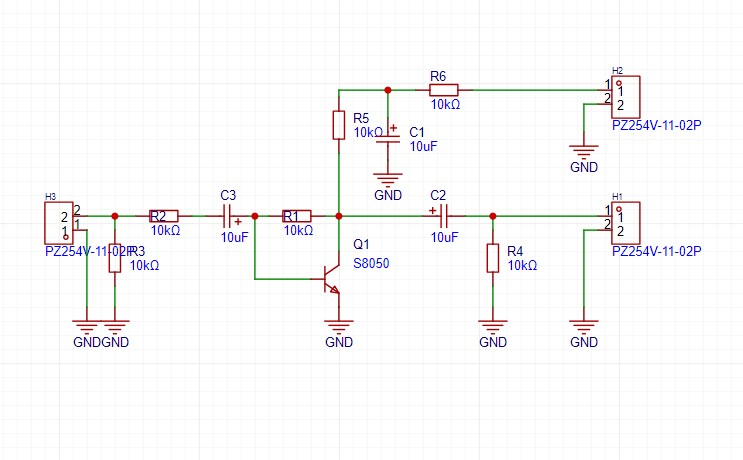Click the ground symbol beneath resistor R4
Image resolution: width=743 pixels, height=460 pixels.
point(492,326)
